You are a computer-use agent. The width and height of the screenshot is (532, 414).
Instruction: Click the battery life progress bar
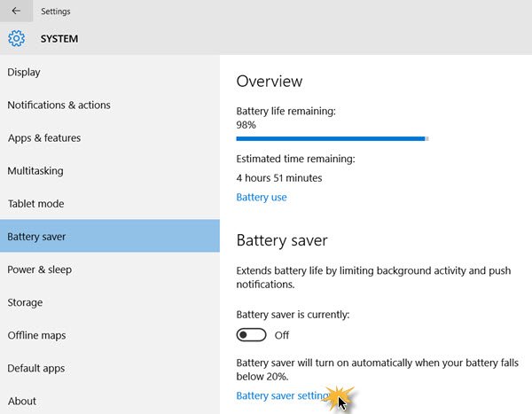[332, 138]
